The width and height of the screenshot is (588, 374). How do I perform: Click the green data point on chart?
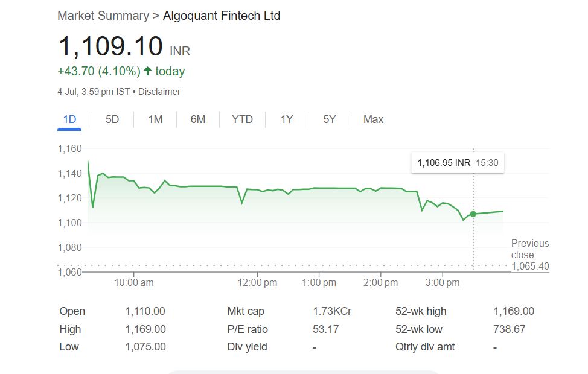(x=473, y=214)
